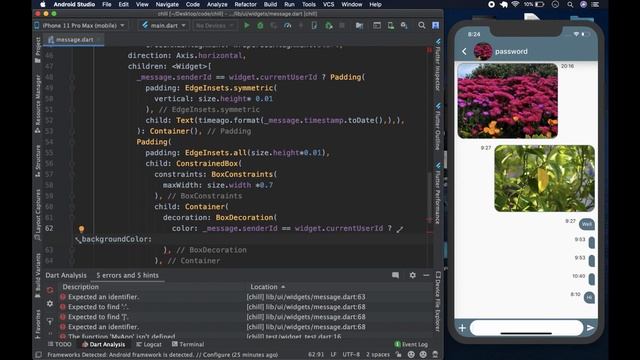Tap the green leaves photo message

point(544,178)
